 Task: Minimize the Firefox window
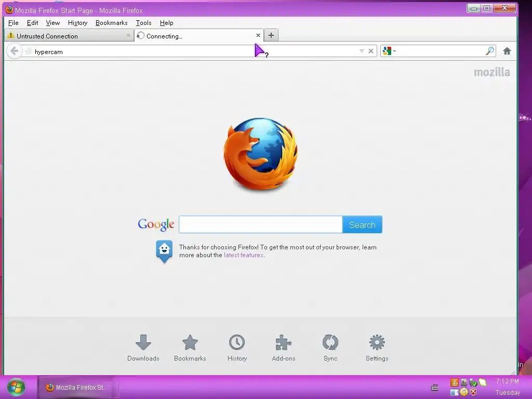tap(474, 8)
